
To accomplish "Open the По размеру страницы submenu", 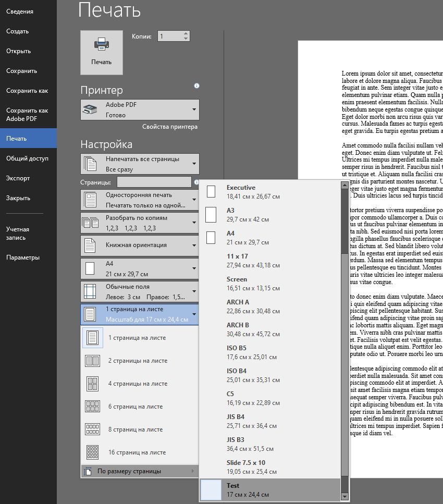I will coord(140,471).
